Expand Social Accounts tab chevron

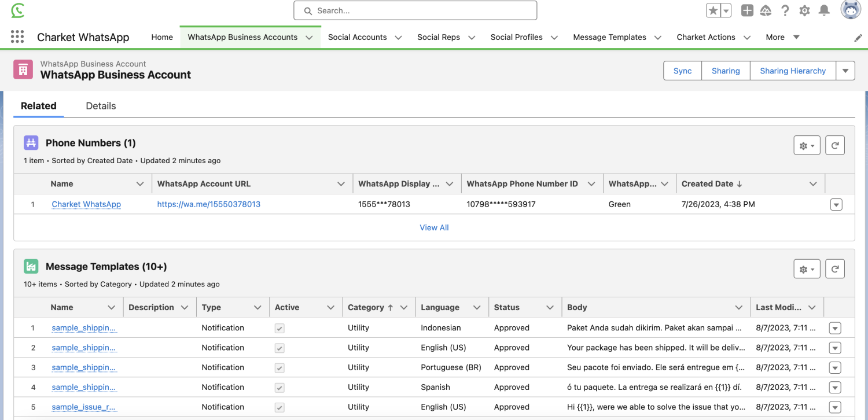pyautogui.click(x=398, y=38)
